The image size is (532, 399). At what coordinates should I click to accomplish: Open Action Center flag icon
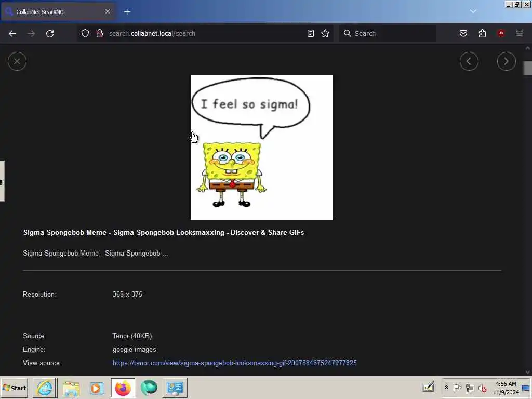click(457, 388)
